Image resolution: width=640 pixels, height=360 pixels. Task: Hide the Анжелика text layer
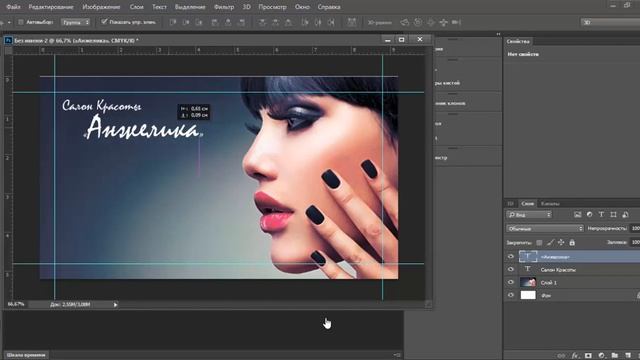(511, 256)
